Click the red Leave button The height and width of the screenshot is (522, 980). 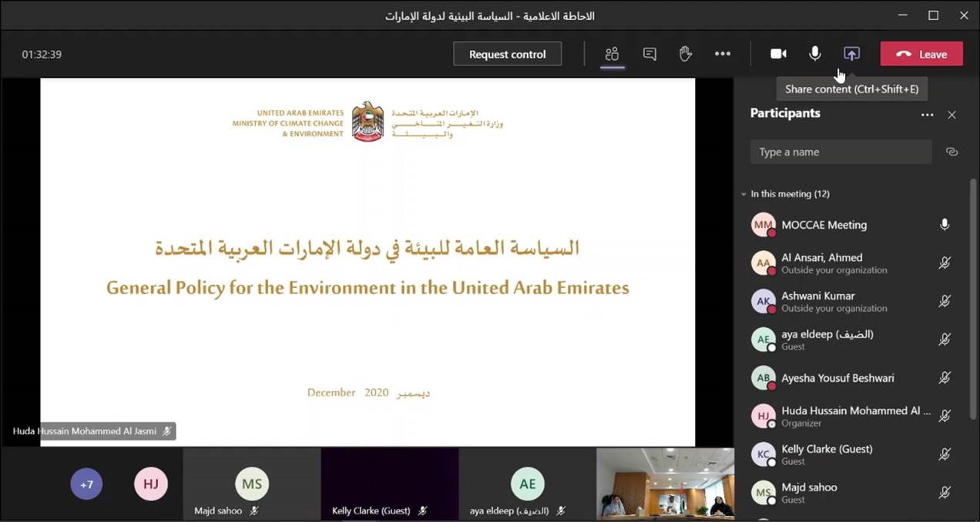[921, 54]
